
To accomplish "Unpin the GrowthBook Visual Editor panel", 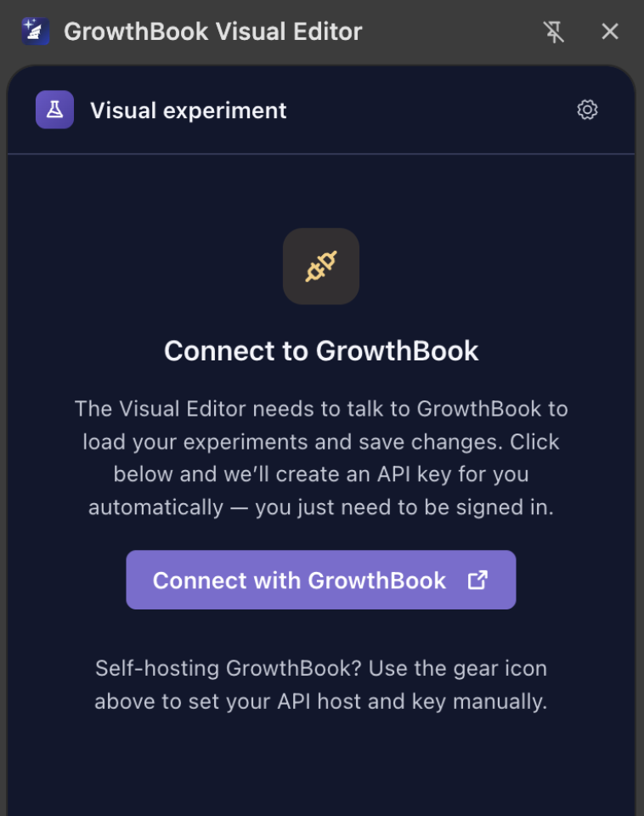I will point(553,31).
